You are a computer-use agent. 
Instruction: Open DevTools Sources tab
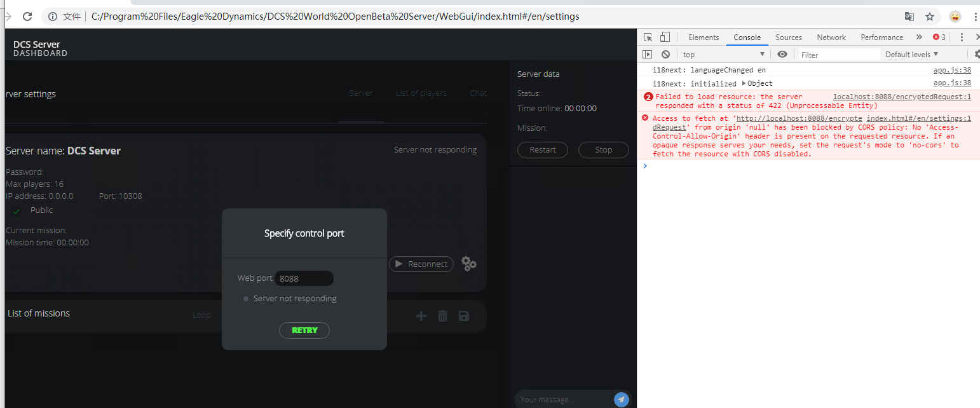click(789, 37)
